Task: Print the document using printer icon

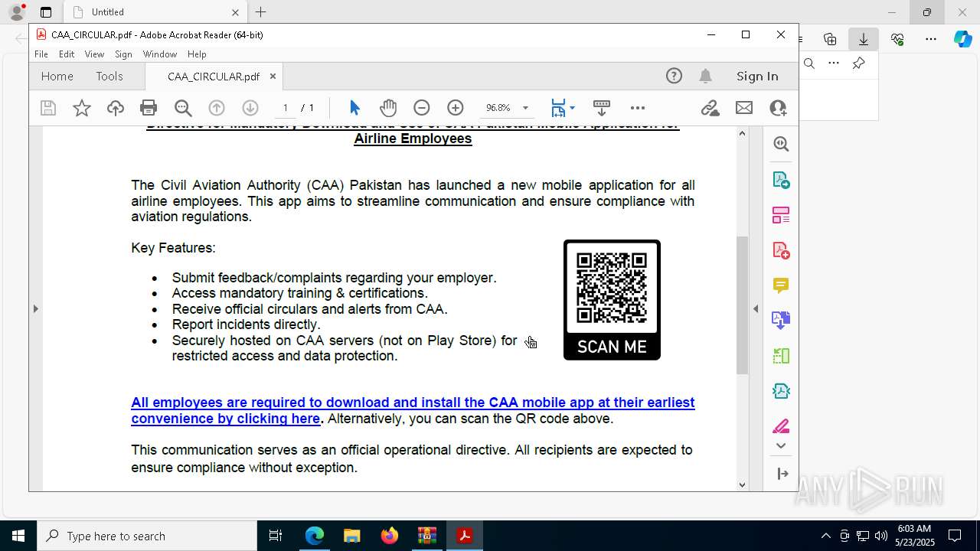Action: (x=149, y=108)
